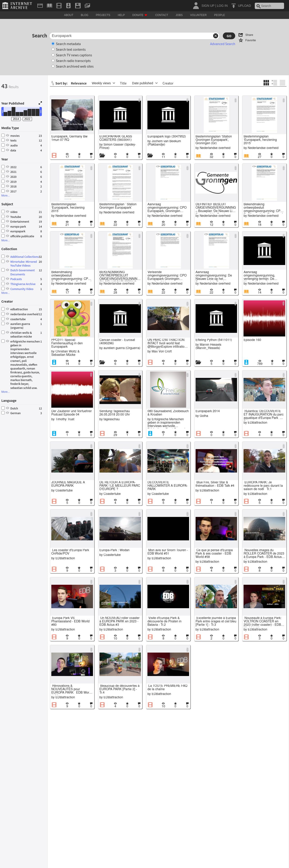Click audio icon on Episode 160 card
Screen dimensions: 289x868
point(246,362)
